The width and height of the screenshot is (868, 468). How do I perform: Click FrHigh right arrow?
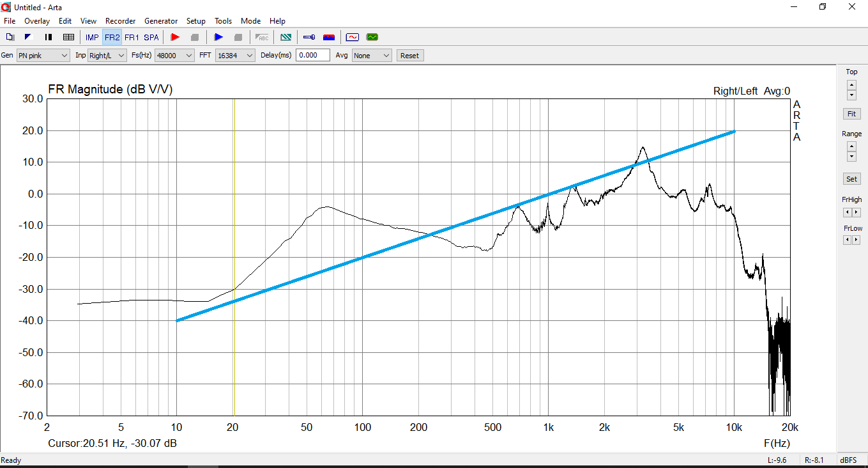[857, 212]
